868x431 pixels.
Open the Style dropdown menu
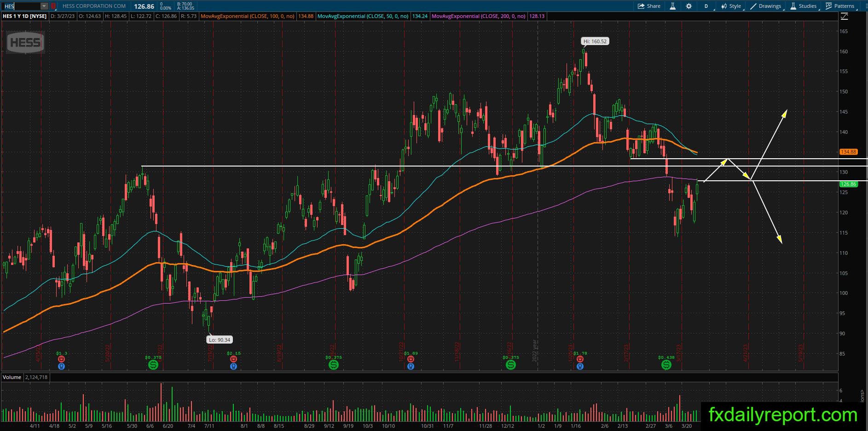[x=731, y=6]
